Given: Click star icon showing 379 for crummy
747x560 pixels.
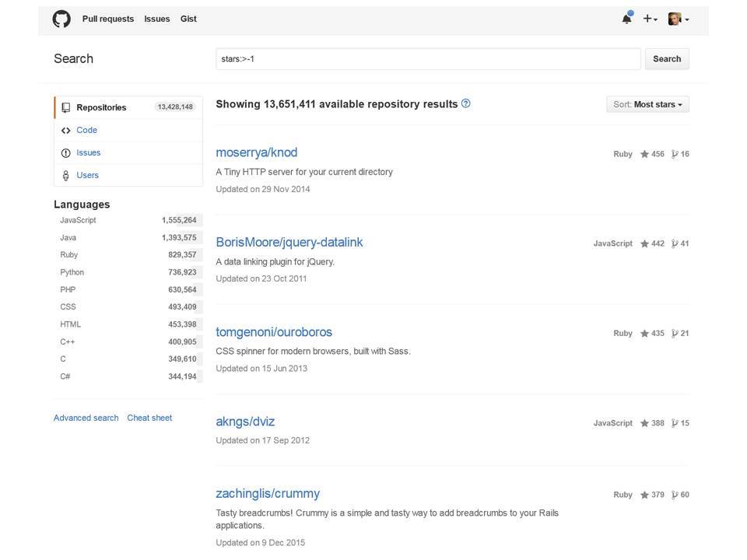Looking at the screenshot, I should 644,495.
